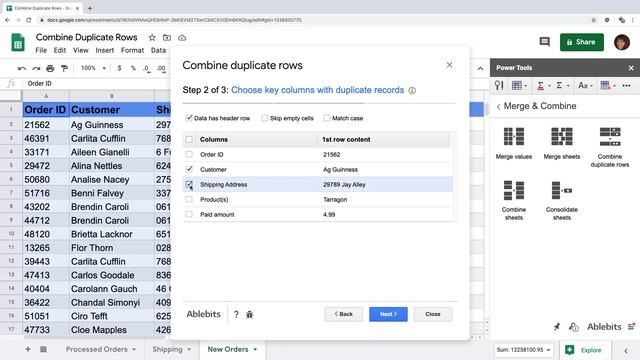Open the Sum dropdown in status bar
The height and width of the screenshot is (360, 640).
click(x=523, y=350)
